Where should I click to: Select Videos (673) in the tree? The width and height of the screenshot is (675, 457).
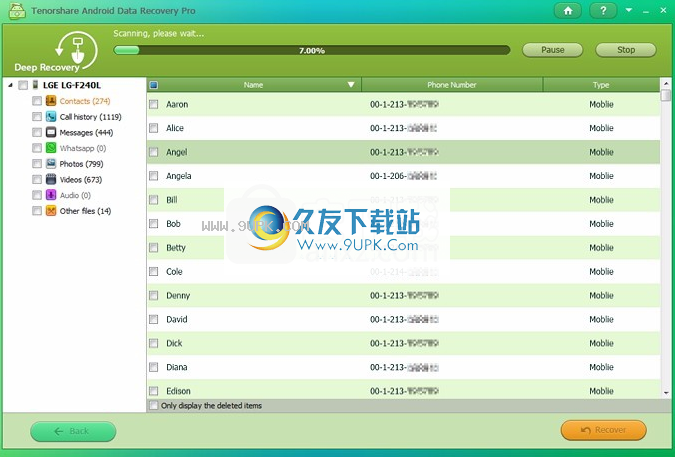pyautogui.click(x=81, y=179)
